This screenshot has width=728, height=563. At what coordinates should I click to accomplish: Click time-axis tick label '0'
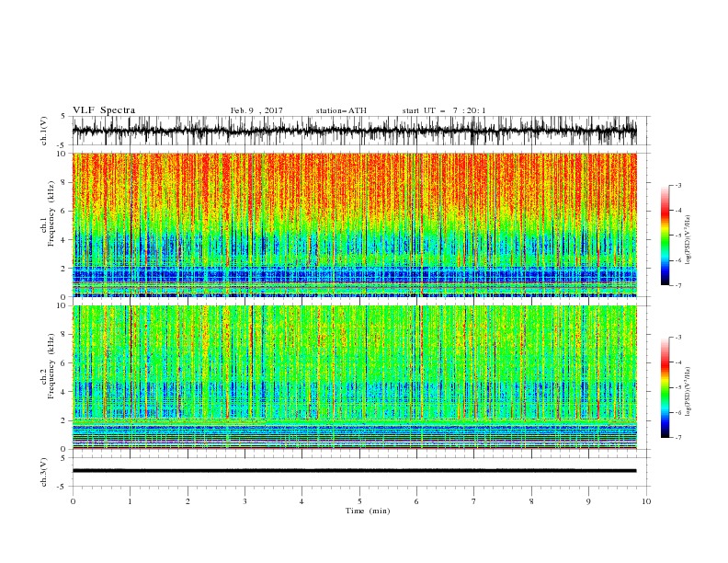click(73, 501)
